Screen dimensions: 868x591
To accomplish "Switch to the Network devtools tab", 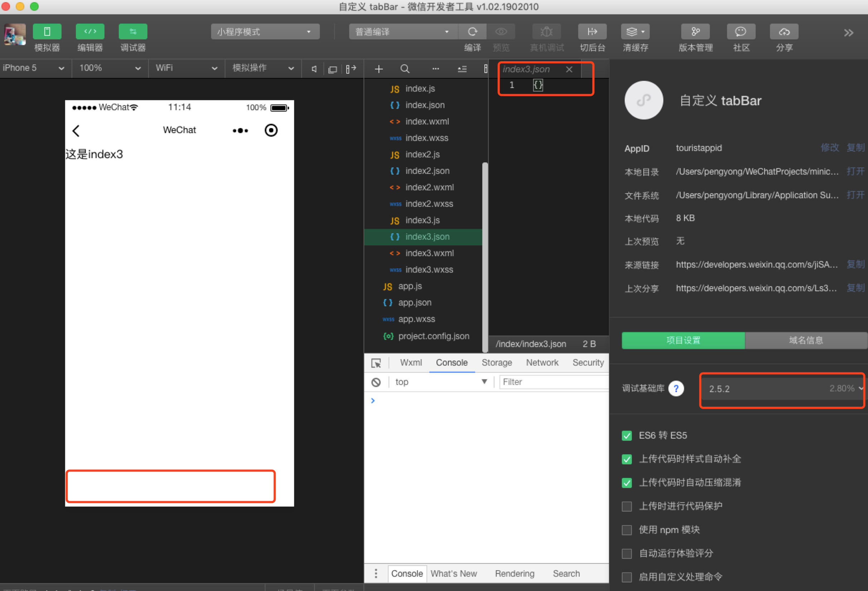I will pyautogui.click(x=542, y=362).
